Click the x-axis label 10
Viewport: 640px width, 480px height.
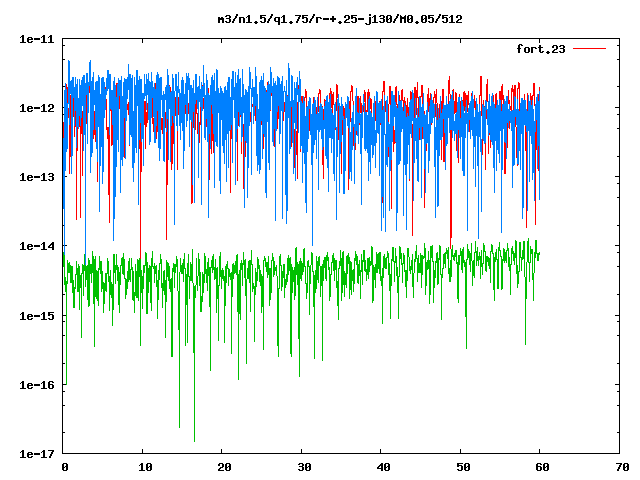pyautogui.click(x=145, y=467)
